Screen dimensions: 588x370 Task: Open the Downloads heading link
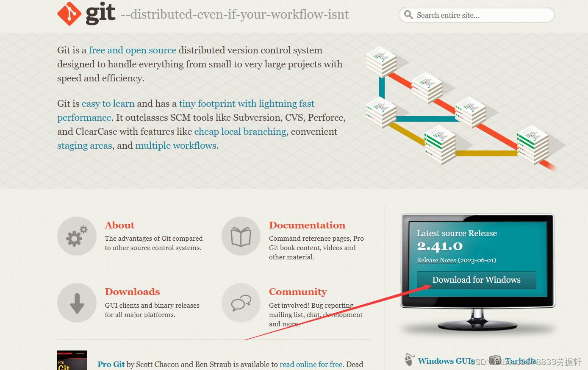132,292
